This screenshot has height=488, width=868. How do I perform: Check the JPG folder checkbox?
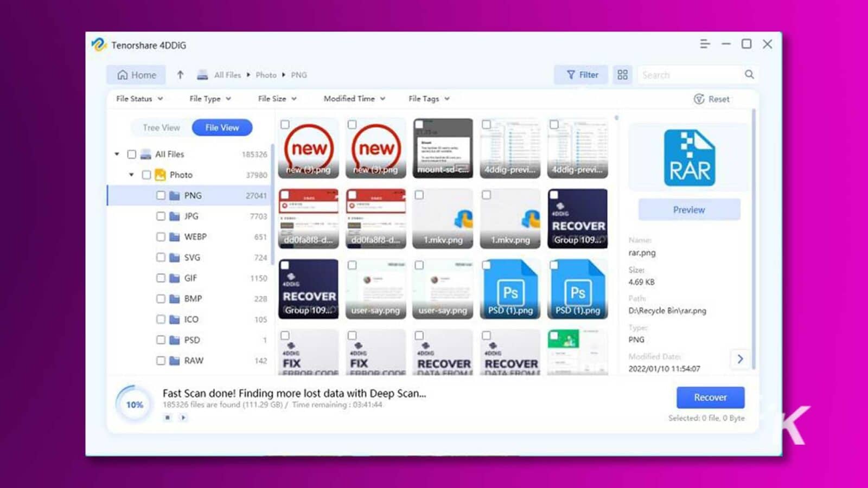(x=161, y=216)
